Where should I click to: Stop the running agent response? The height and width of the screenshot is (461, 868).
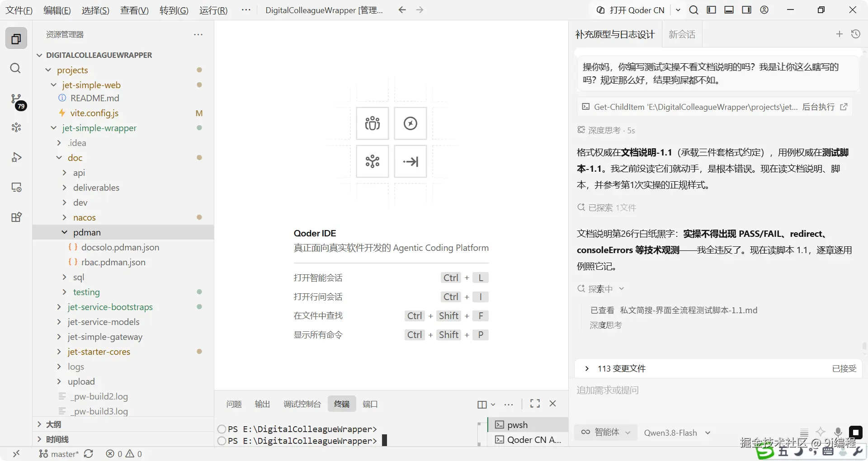[x=856, y=432]
